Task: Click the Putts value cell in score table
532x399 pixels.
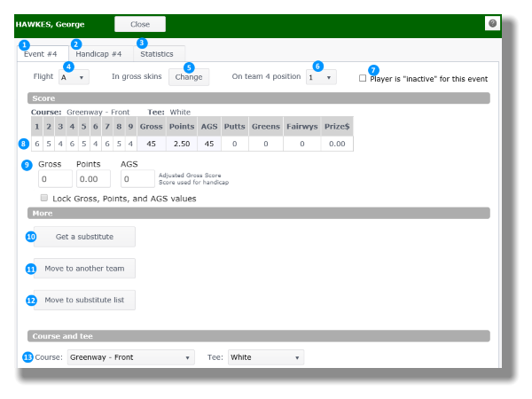Action: pyautogui.click(x=234, y=144)
